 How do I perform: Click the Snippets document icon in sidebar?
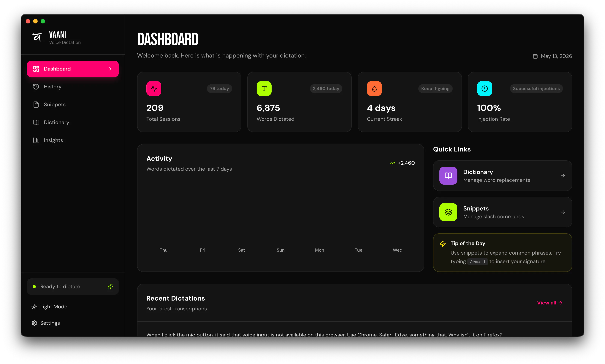coord(36,104)
